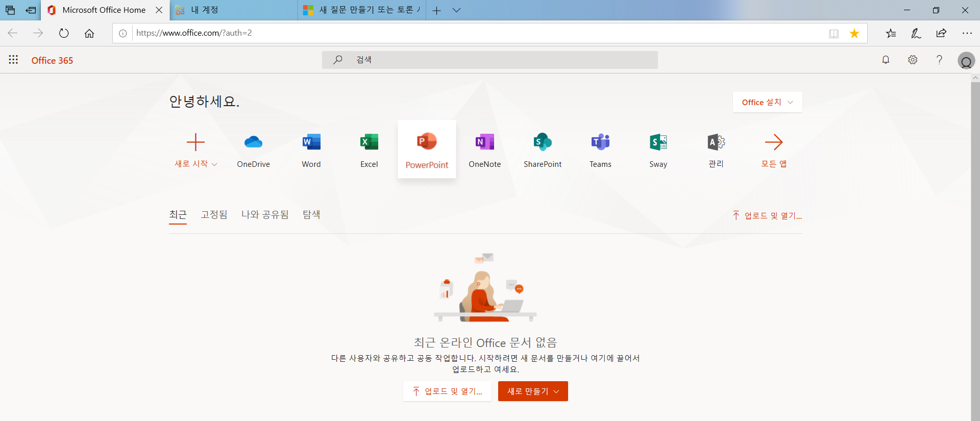Open the account profile avatar
Screen dimensions: 980x421
[966, 61]
